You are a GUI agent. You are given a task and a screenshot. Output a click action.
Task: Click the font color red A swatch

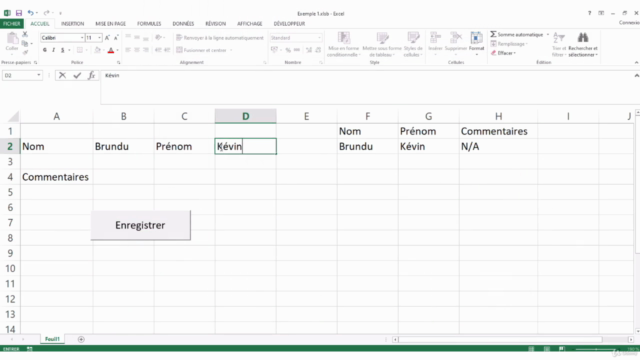click(x=111, y=50)
